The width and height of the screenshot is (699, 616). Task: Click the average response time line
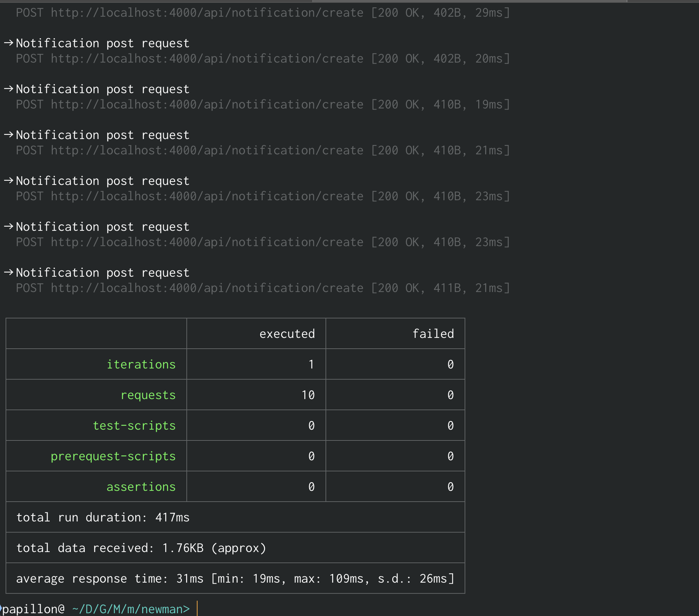click(235, 578)
